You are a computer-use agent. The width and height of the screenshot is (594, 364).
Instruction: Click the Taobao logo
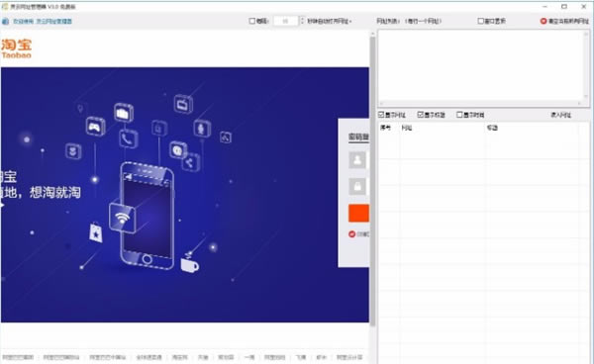click(x=16, y=48)
